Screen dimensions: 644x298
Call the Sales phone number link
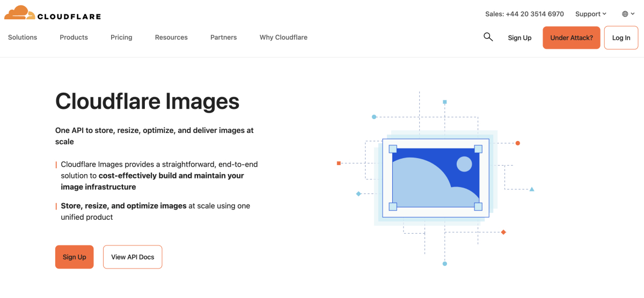(524, 14)
